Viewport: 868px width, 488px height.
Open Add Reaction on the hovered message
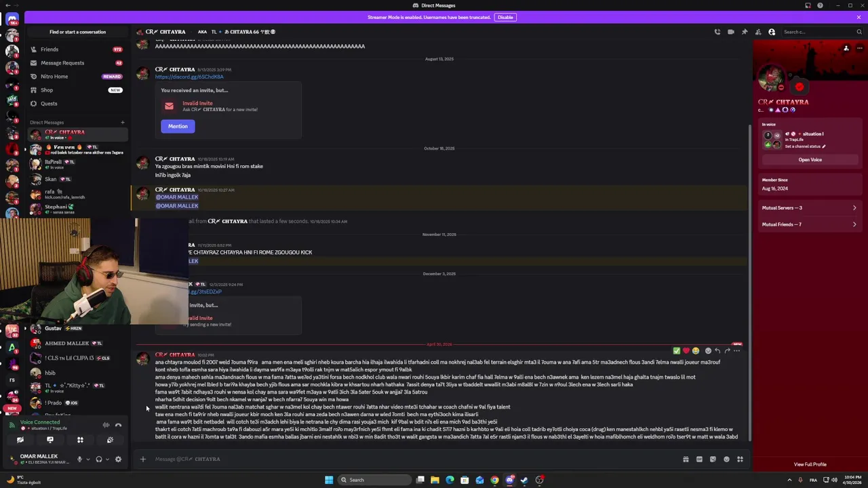point(708,351)
